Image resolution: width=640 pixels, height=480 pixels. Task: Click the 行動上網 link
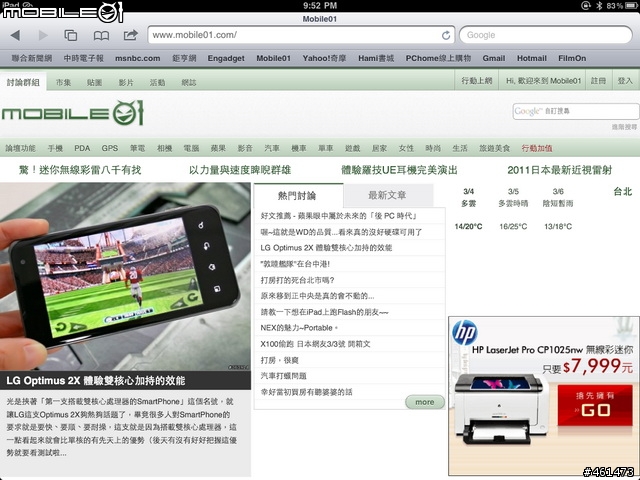click(477, 81)
